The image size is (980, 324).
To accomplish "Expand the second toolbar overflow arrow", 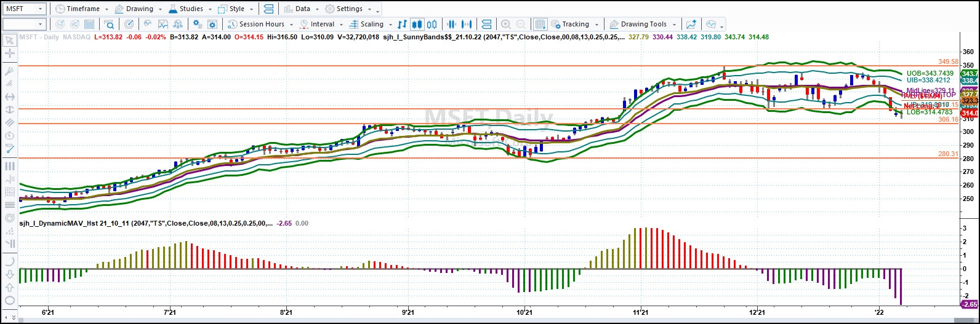I will click(x=721, y=26).
